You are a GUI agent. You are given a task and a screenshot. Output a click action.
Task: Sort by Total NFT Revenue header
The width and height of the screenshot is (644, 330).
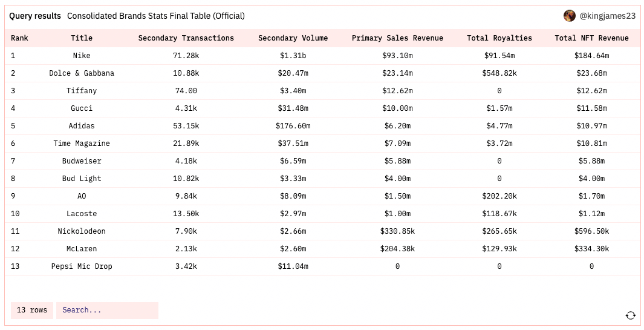[591, 38]
